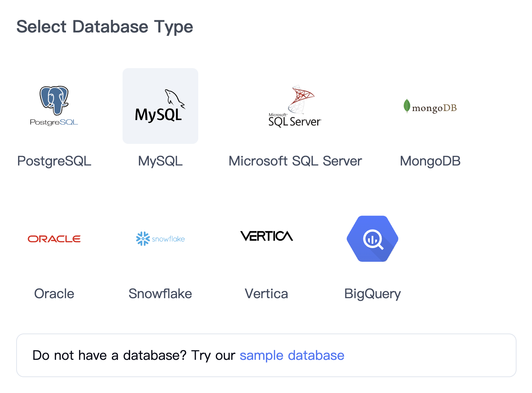Choose the MySQL dolphin logo
The height and width of the screenshot is (393, 532).
click(160, 106)
